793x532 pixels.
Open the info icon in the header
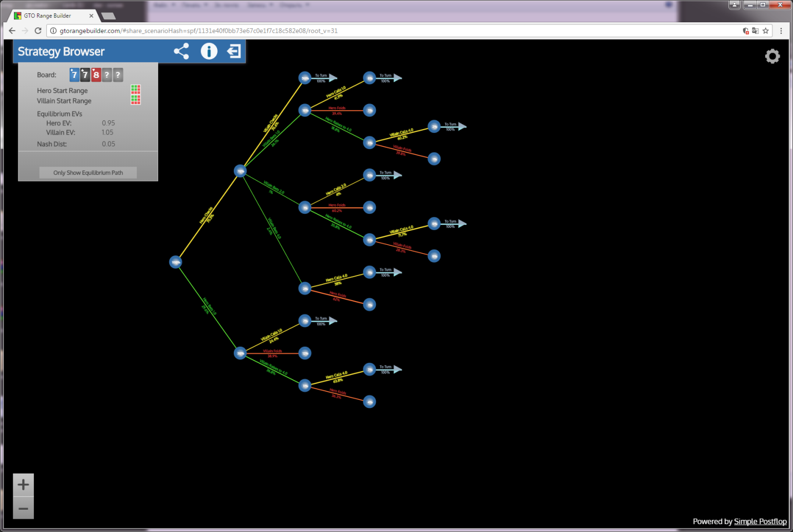209,52
